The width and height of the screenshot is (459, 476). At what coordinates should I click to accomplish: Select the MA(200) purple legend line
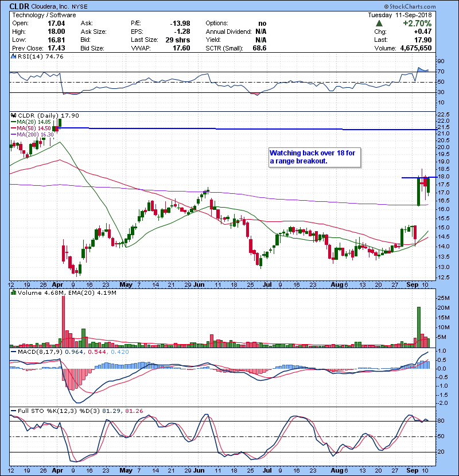(13, 134)
